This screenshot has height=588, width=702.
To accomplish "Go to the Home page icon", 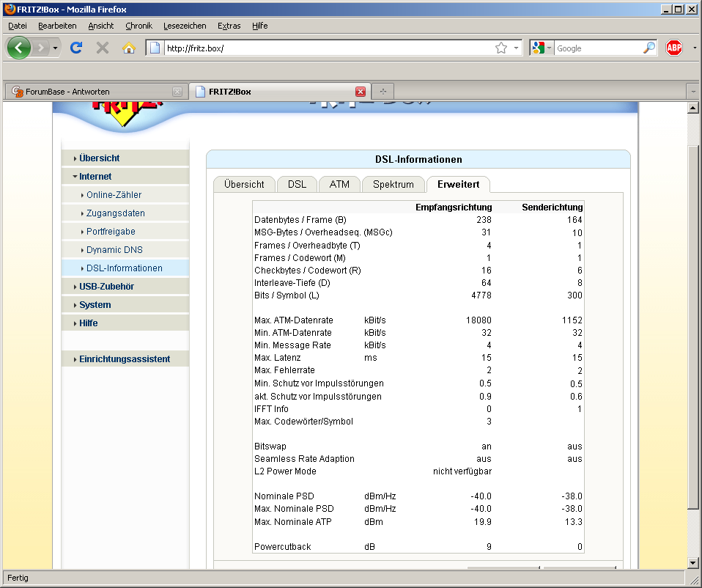I will click(129, 48).
